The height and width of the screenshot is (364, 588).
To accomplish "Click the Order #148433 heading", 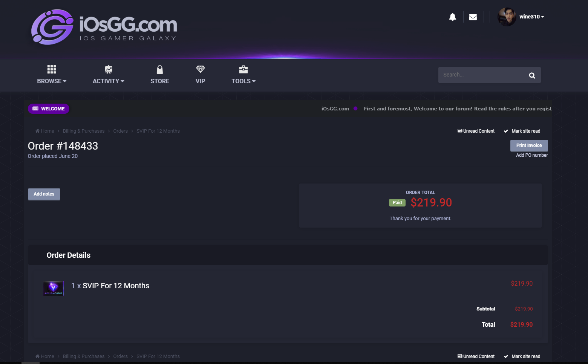I will coord(63,146).
